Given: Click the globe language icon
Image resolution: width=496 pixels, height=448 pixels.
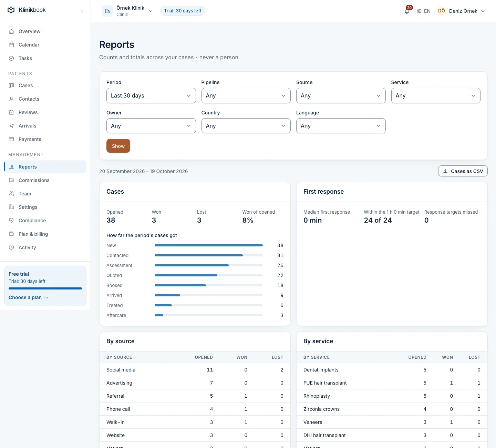Looking at the screenshot, I should coord(419,11).
